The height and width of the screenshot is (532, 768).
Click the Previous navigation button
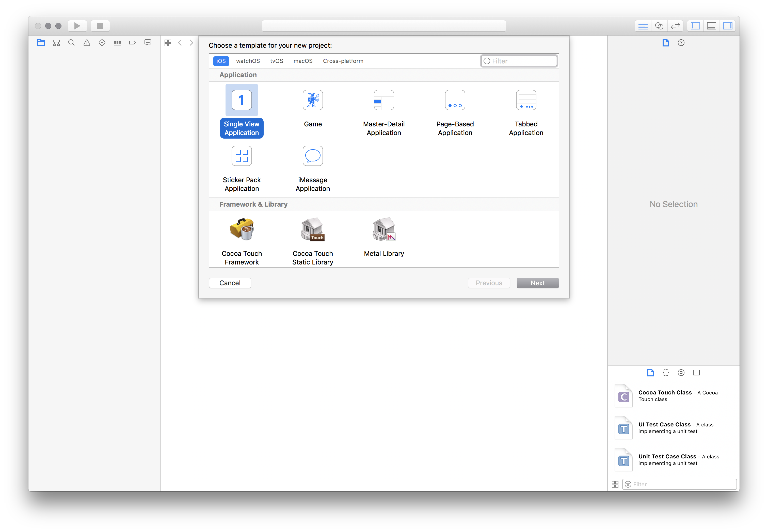click(489, 283)
